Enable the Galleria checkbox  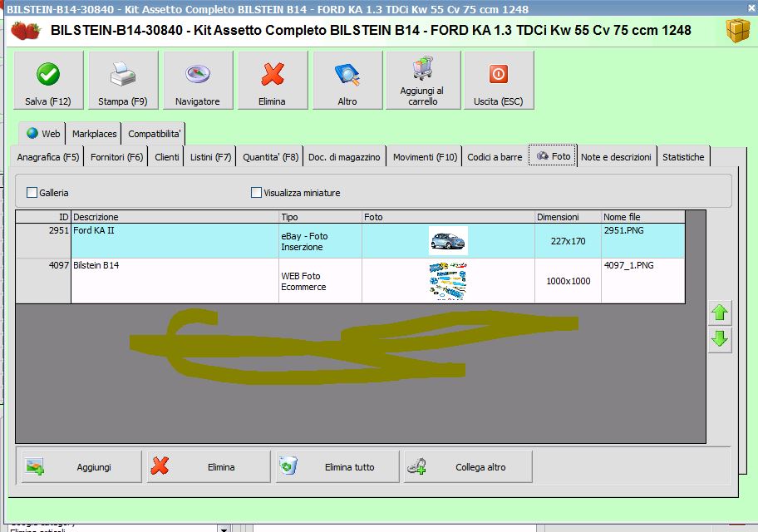pyautogui.click(x=32, y=193)
